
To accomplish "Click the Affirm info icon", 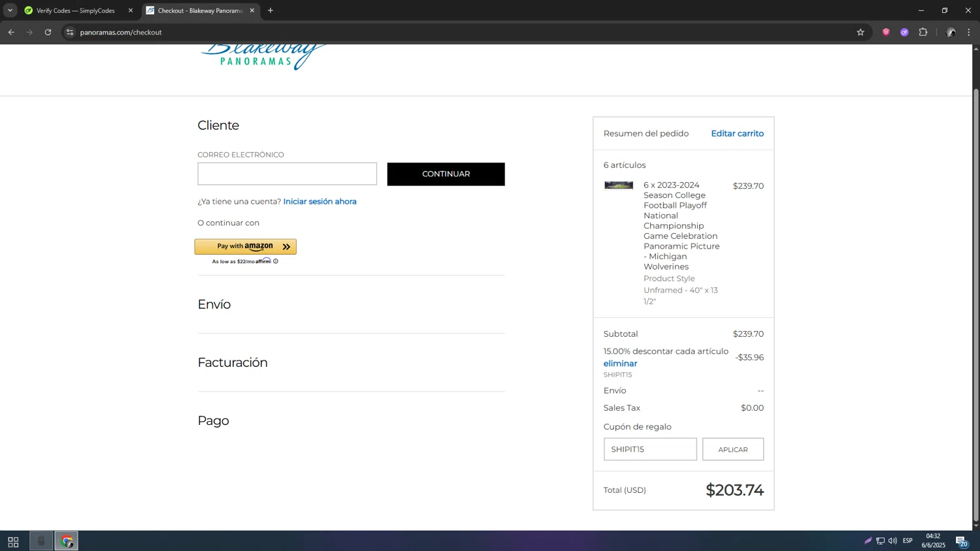I will [x=276, y=261].
